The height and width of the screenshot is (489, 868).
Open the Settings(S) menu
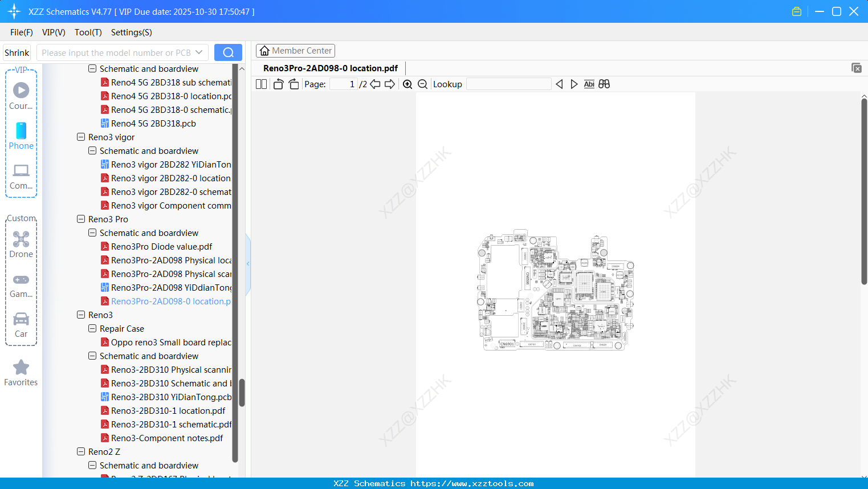click(132, 32)
